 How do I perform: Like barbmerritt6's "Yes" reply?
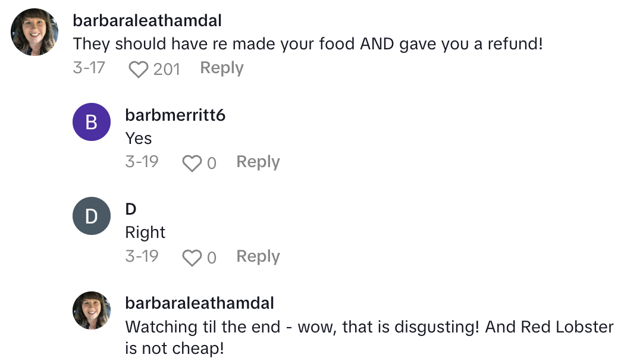[x=192, y=163]
